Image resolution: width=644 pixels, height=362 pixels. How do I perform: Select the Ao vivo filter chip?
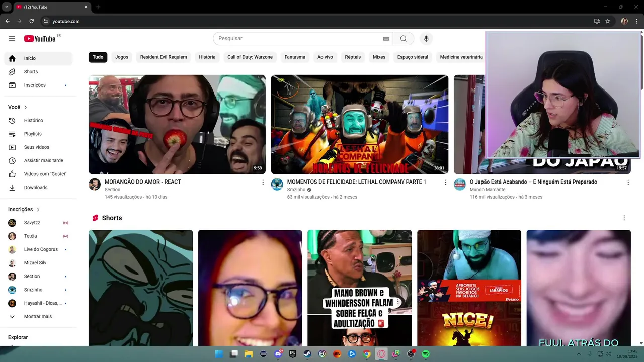(x=325, y=57)
